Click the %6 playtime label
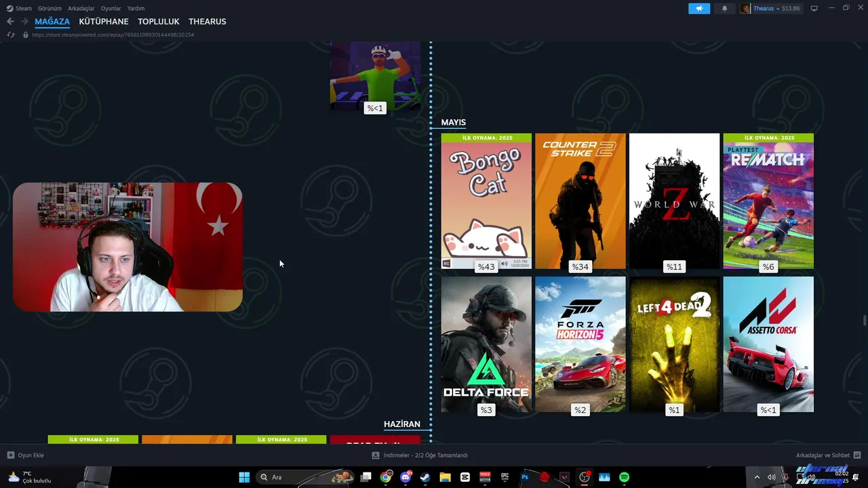This screenshot has width=868, height=488. [768, 267]
